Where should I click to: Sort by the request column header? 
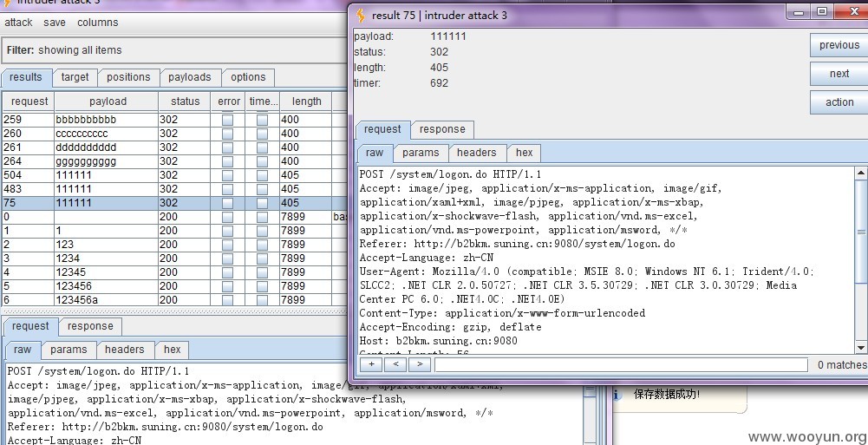coord(29,101)
